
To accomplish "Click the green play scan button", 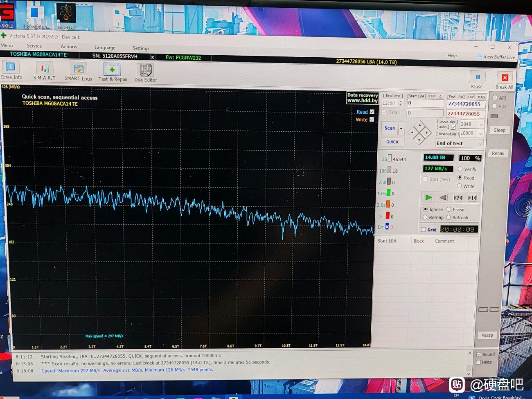I will point(428,198).
